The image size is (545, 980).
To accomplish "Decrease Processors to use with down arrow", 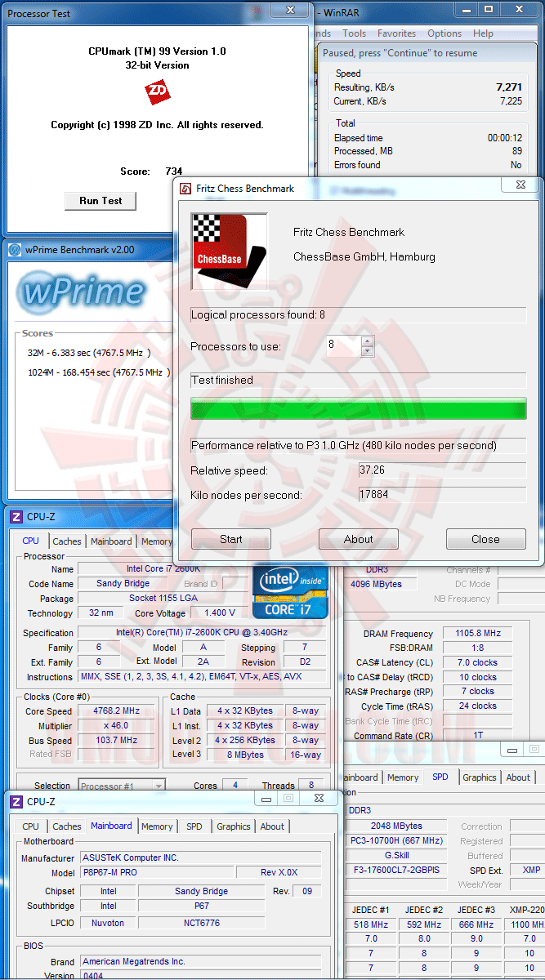I will 367,351.
